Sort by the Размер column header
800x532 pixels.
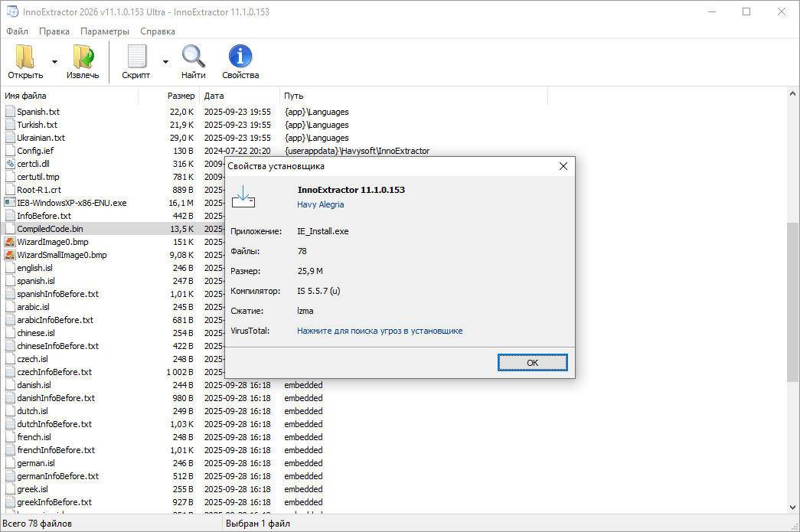169,96
